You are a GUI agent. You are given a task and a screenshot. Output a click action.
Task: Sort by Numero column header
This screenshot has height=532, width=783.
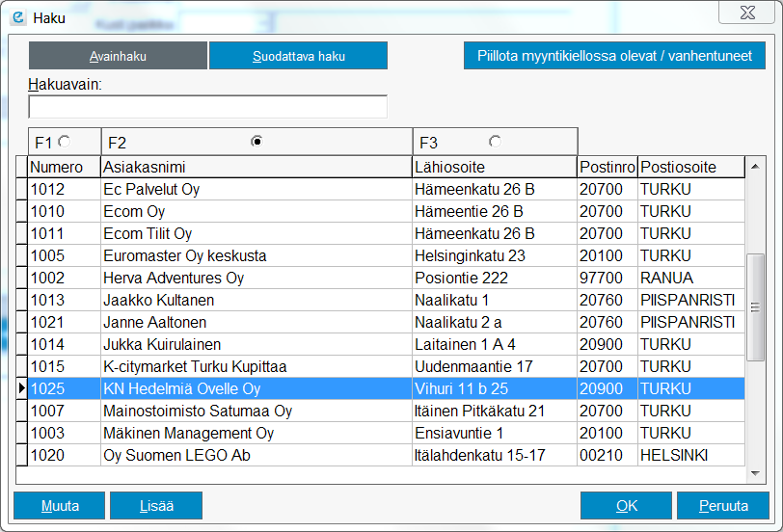point(65,167)
